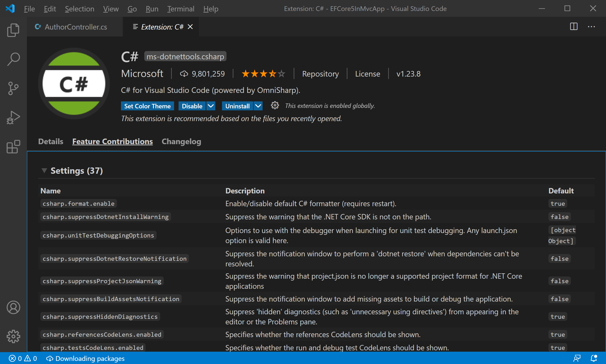Open notifications bell in the status bar

coord(593,358)
